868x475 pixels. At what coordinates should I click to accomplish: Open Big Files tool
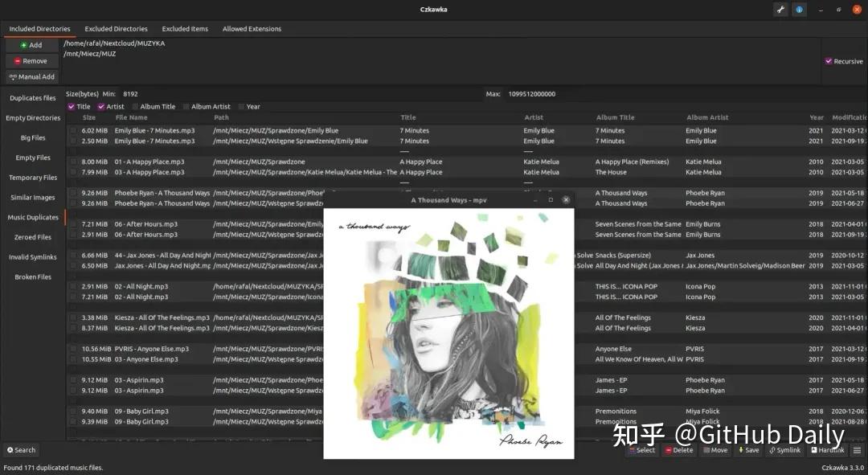(x=33, y=138)
